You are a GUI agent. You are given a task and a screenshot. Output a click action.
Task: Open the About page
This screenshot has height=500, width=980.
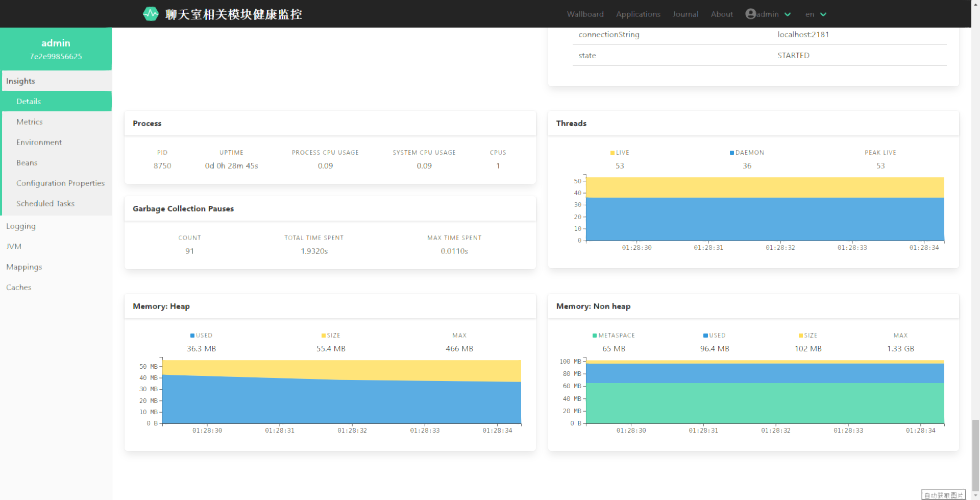[x=722, y=14]
